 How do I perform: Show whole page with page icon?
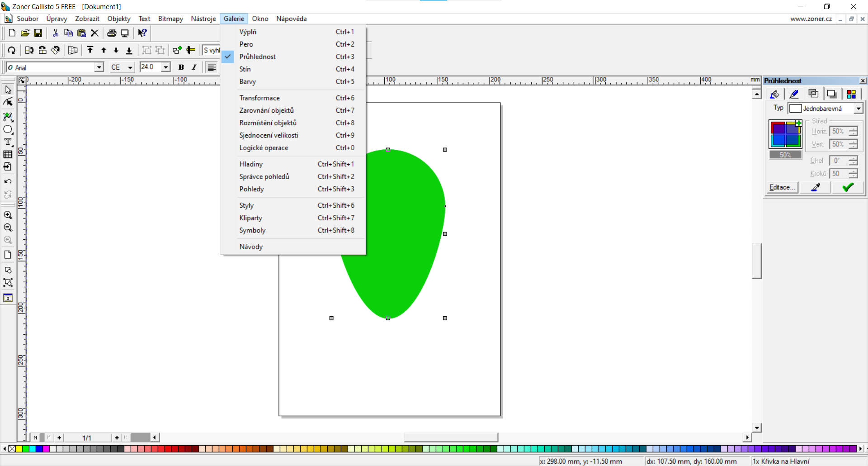pos(8,255)
